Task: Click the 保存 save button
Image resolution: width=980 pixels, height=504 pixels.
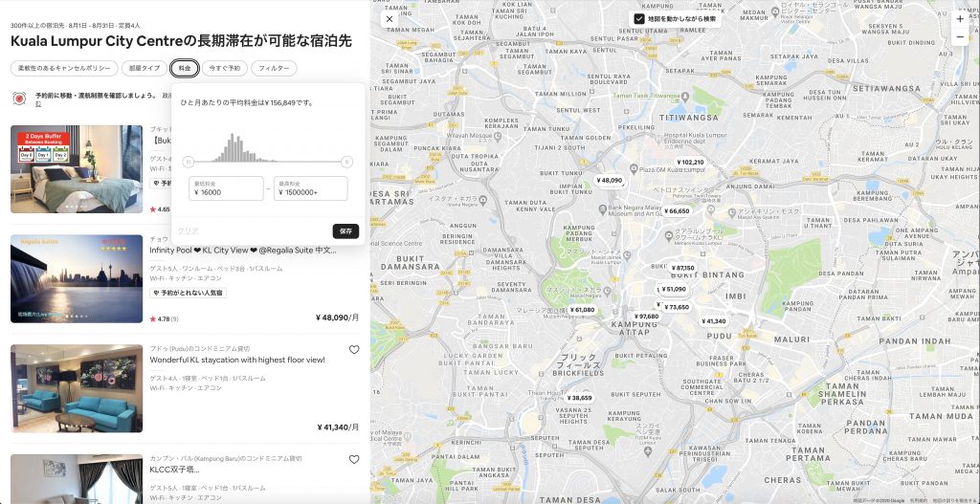Action: (x=345, y=231)
